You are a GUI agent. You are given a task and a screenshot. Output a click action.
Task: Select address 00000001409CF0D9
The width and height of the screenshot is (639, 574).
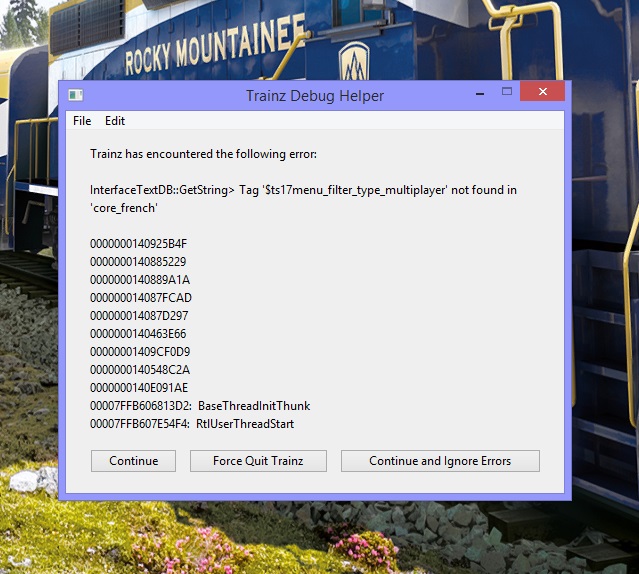(x=140, y=352)
